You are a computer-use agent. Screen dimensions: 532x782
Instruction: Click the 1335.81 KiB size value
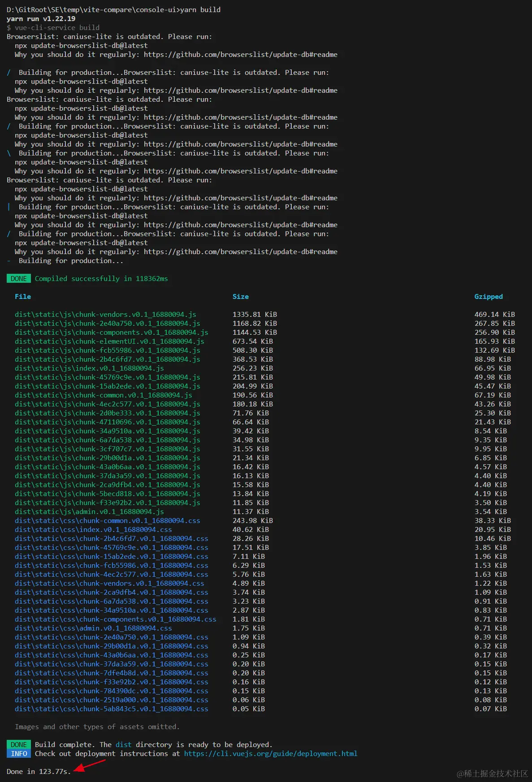(x=255, y=315)
